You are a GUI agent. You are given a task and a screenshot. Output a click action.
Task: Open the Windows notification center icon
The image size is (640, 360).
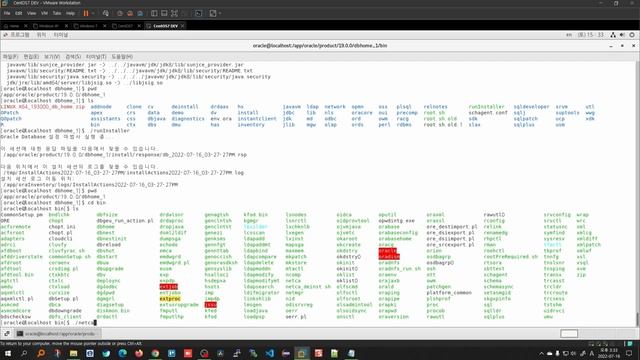(x=629, y=353)
